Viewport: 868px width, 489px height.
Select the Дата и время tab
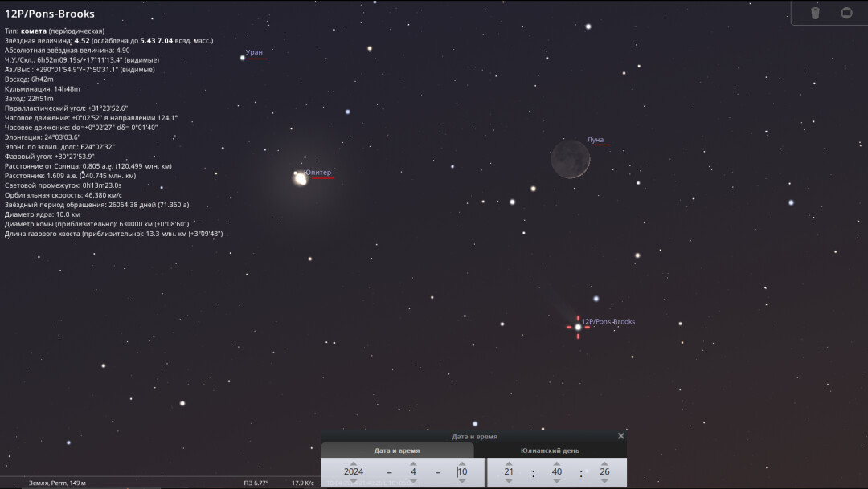[397, 450]
